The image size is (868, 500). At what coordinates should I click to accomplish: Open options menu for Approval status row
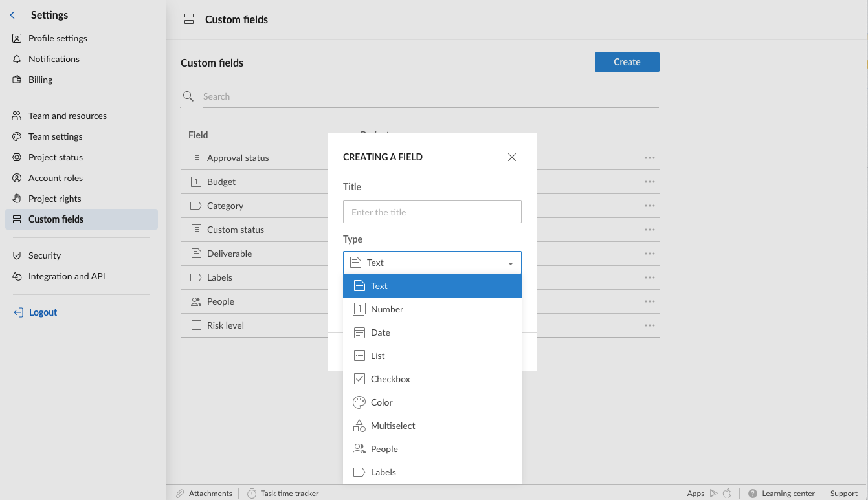pyautogui.click(x=650, y=158)
